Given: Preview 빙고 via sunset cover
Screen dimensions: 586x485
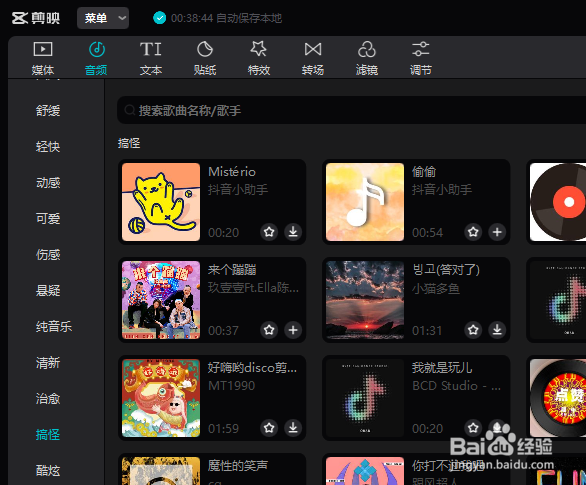Looking at the screenshot, I should pos(365,300).
